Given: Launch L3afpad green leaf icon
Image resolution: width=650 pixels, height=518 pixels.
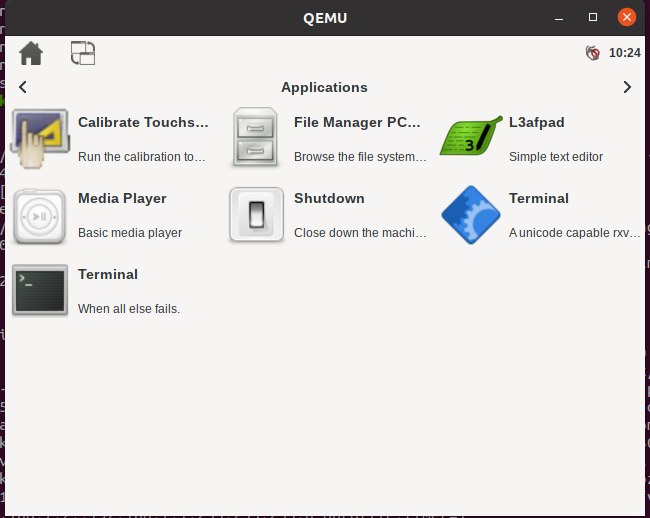Looking at the screenshot, I should click(471, 136).
